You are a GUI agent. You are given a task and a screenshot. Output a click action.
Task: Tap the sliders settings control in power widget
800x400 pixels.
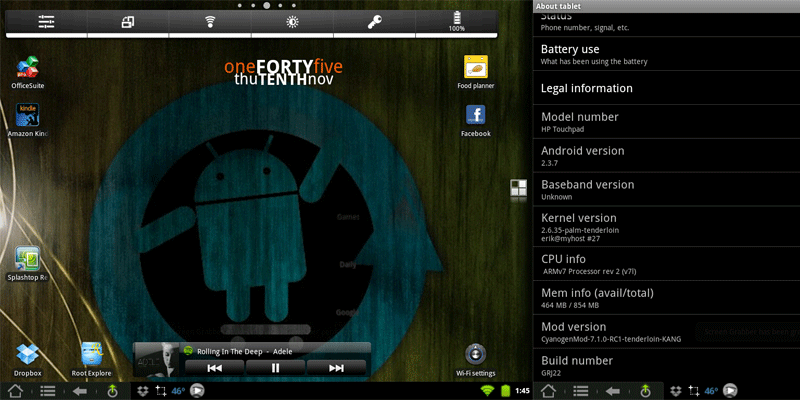(x=46, y=22)
